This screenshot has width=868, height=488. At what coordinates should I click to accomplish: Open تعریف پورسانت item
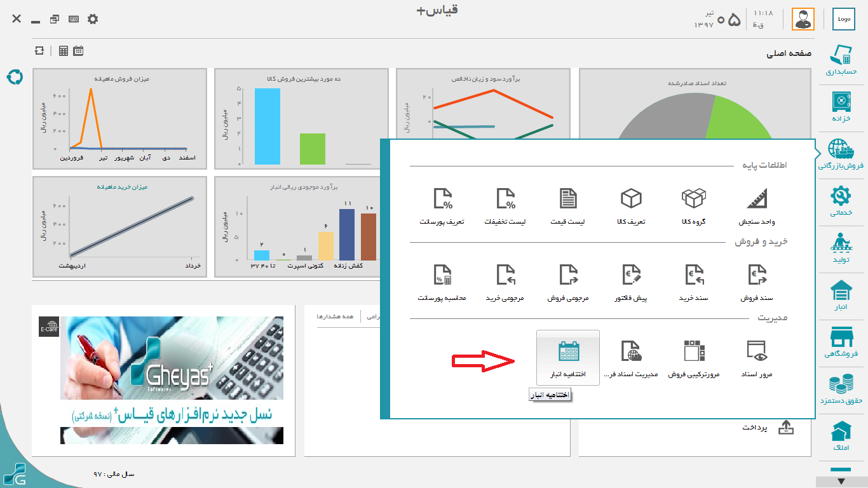tap(442, 207)
